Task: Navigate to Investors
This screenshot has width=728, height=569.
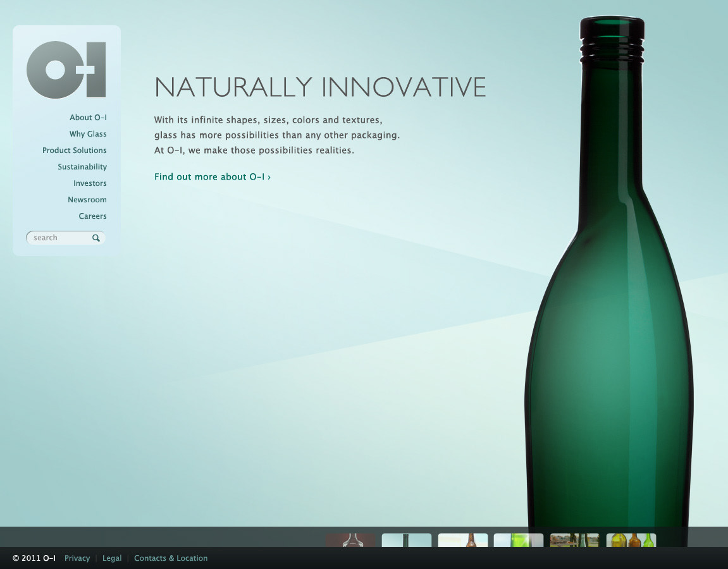Action: (90, 183)
